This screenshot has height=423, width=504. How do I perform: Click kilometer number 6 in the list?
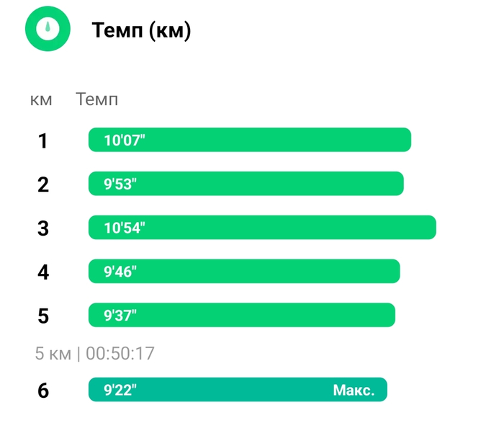tap(43, 391)
